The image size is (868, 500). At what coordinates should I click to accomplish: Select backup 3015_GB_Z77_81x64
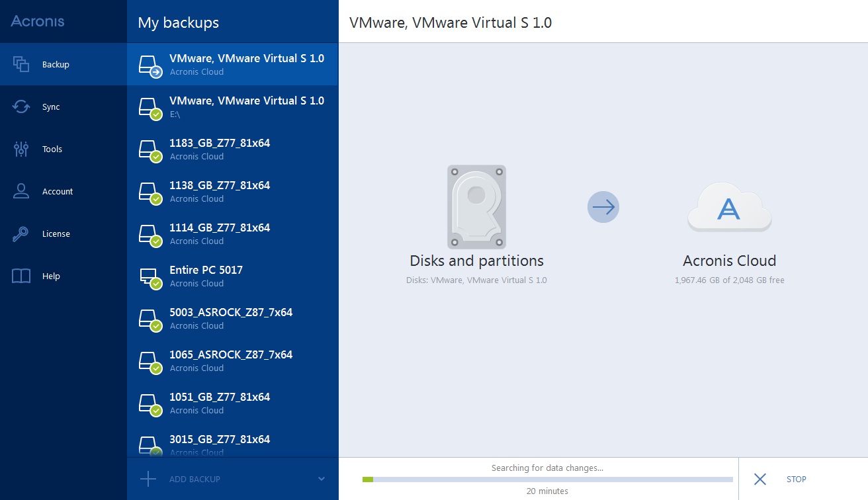[x=233, y=441]
